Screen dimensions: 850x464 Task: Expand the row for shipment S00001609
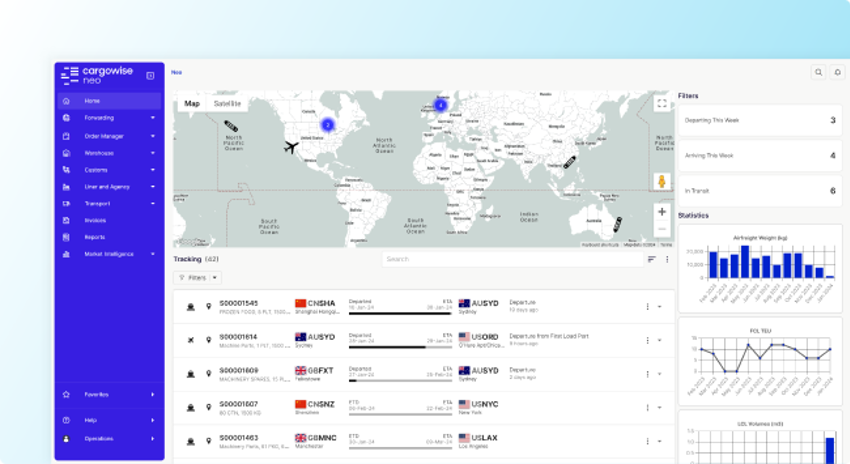tap(660, 374)
